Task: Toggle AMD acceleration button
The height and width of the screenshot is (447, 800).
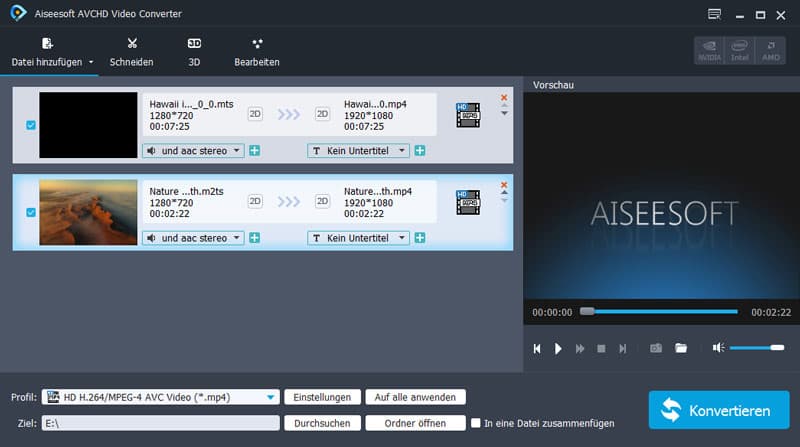Action: point(770,51)
